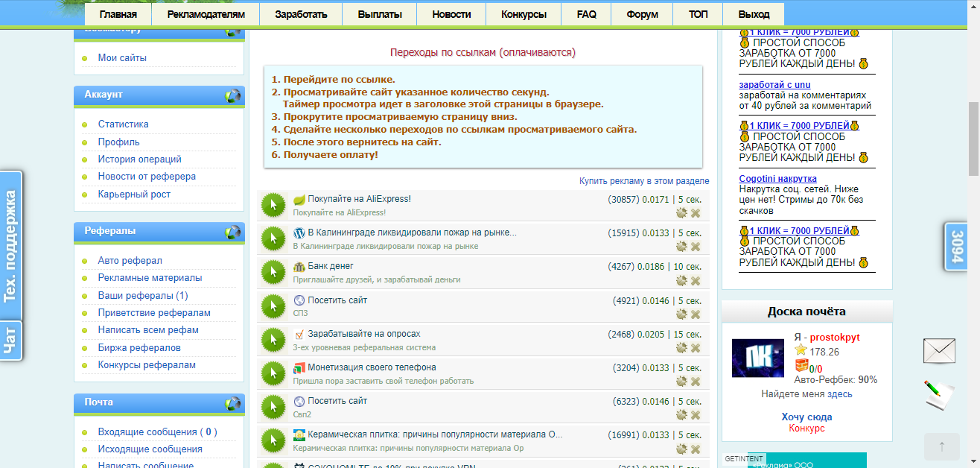Go to the Выплаты menu item
The width and height of the screenshot is (980, 468).
[380, 14]
